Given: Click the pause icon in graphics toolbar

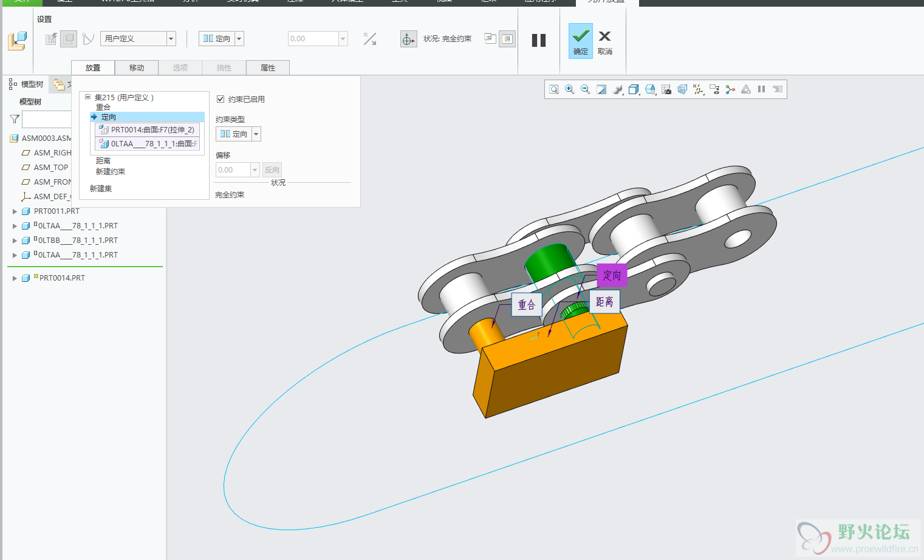Looking at the screenshot, I should (x=761, y=89).
